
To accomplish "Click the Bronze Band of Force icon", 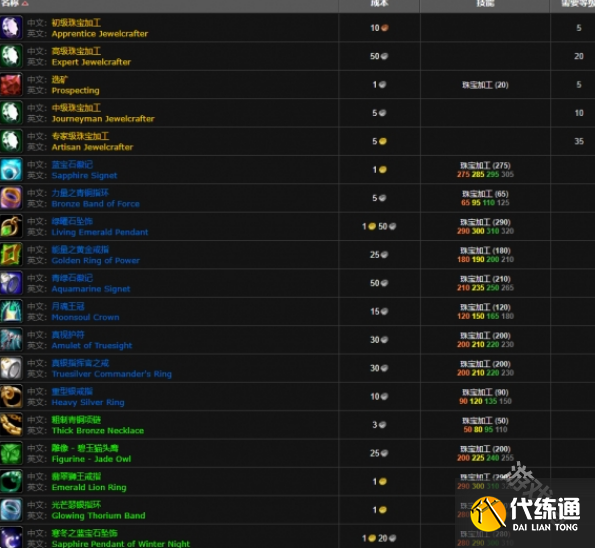I will [x=11, y=198].
